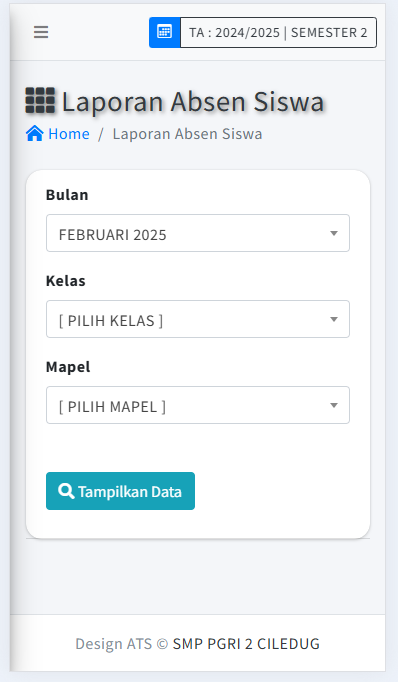Open the Bulan dropdown showing FEBRUARI 2025
This screenshot has width=398, height=682.
198,233
